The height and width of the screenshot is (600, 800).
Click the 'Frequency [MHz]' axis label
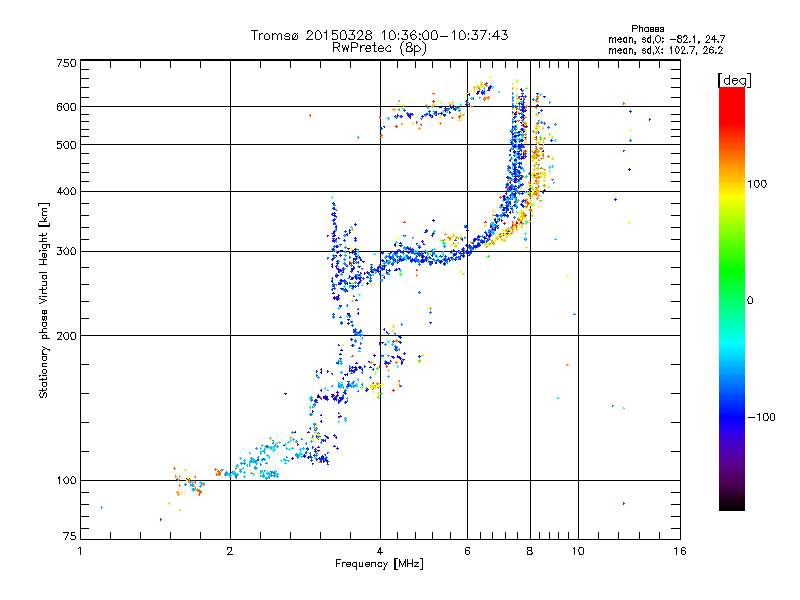click(379, 564)
